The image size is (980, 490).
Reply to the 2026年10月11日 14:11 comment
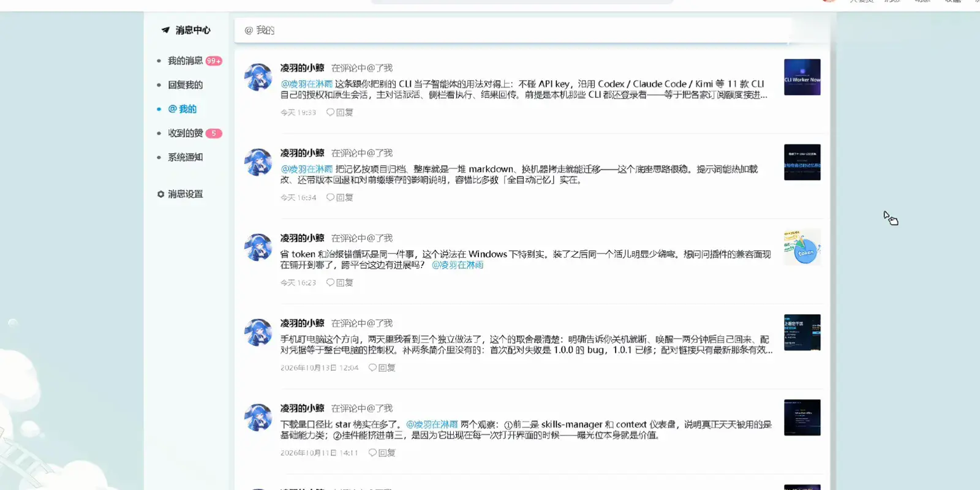click(382, 453)
